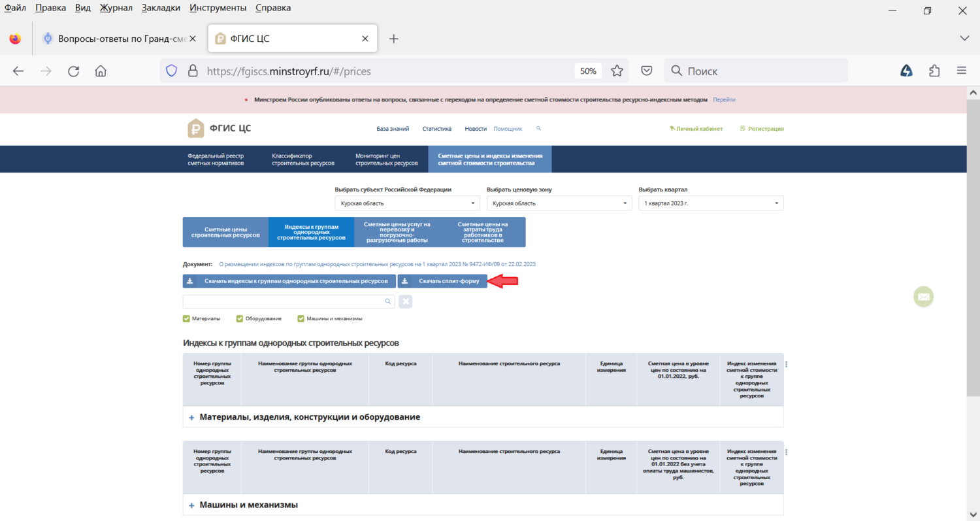Open the Firefox hamburger menu
The height and width of the screenshot is (521, 980).
click(961, 71)
